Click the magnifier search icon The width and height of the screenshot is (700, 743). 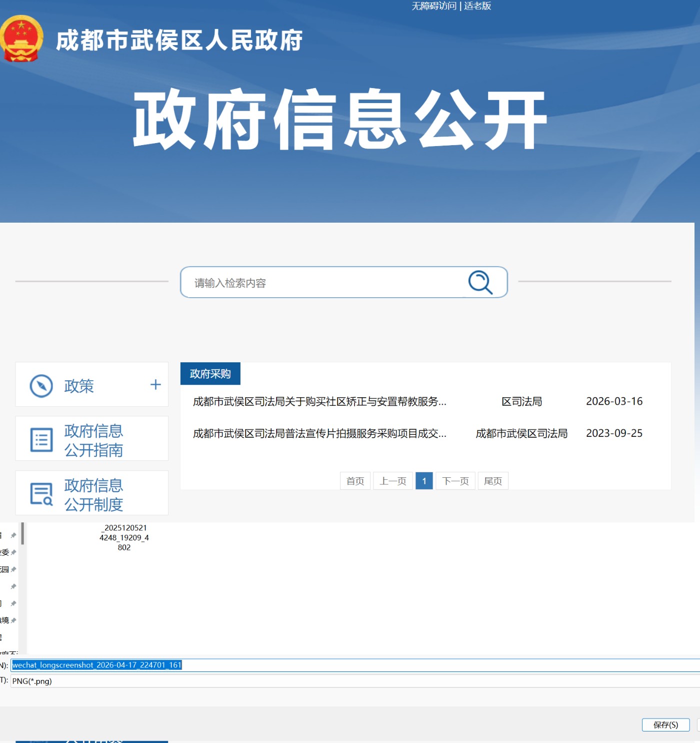[478, 282]
